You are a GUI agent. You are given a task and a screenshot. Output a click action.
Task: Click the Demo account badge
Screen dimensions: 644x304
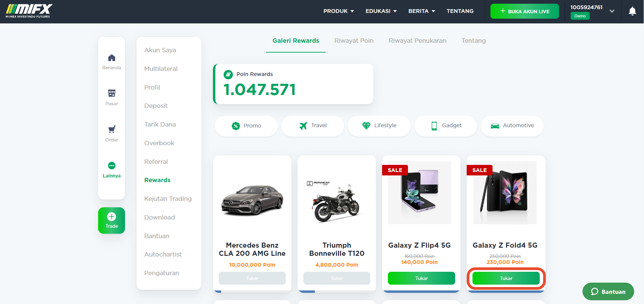click(580, 16)
